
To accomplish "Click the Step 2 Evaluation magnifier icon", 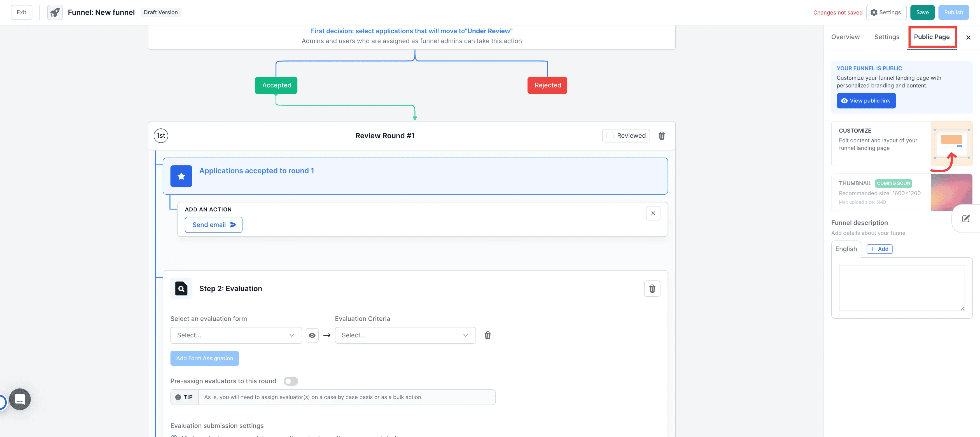I will (181, 288).
